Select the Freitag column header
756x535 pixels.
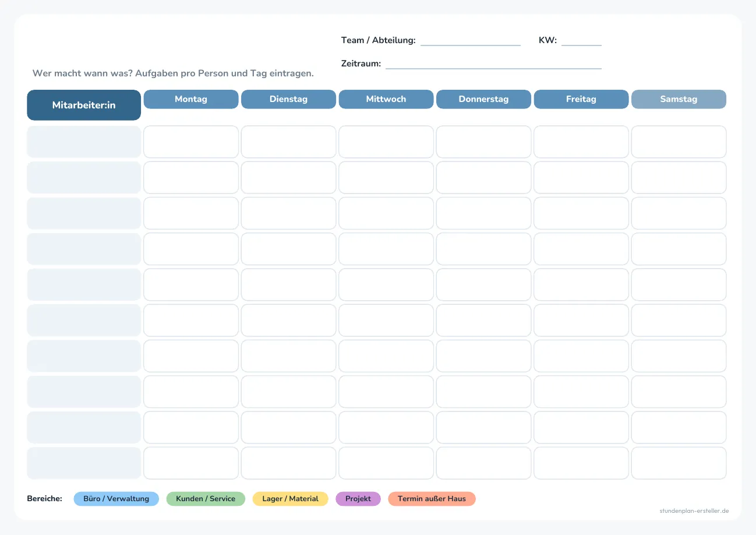581,99
